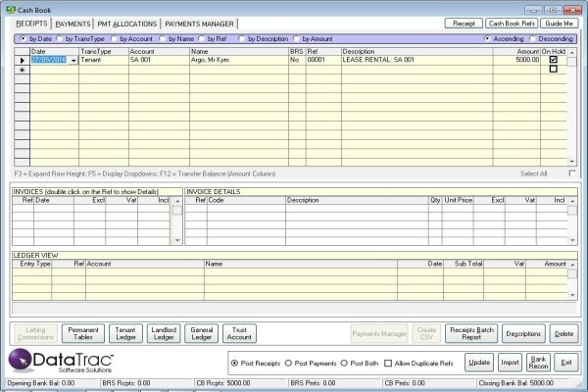Open the PAYMENTS tab

tap(73, 24)
